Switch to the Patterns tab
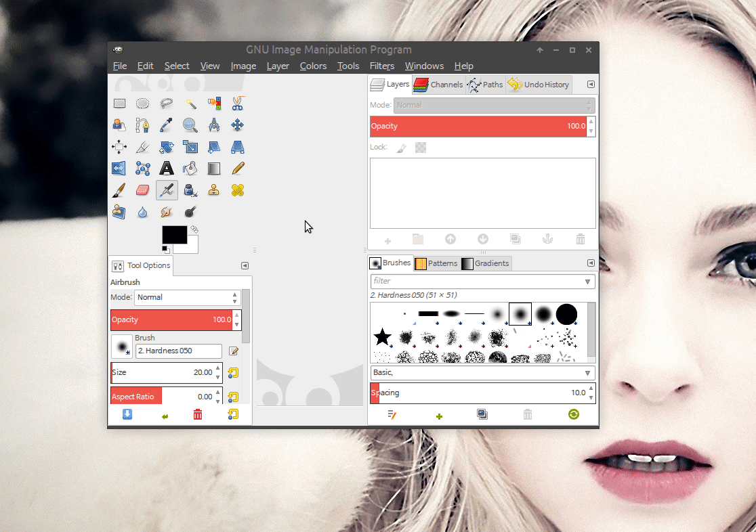Screen dimensions: 756x532 pyautogui.click(x=436, y=263)
